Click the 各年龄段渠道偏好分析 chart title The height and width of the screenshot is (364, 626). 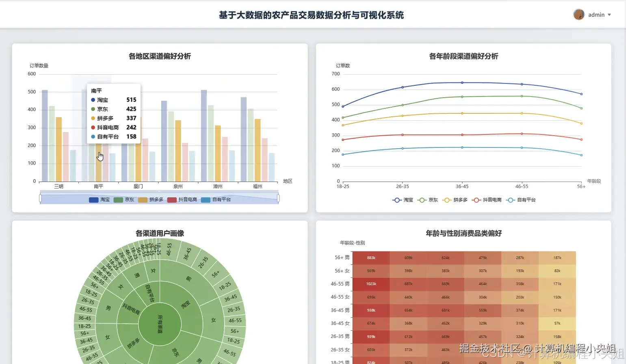point(464,56)
